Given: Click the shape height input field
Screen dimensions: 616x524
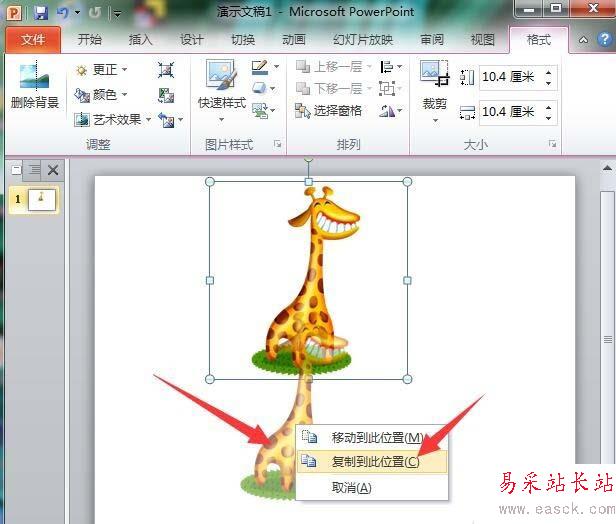Looking at the screenshot, I should [x=511, y=77].
